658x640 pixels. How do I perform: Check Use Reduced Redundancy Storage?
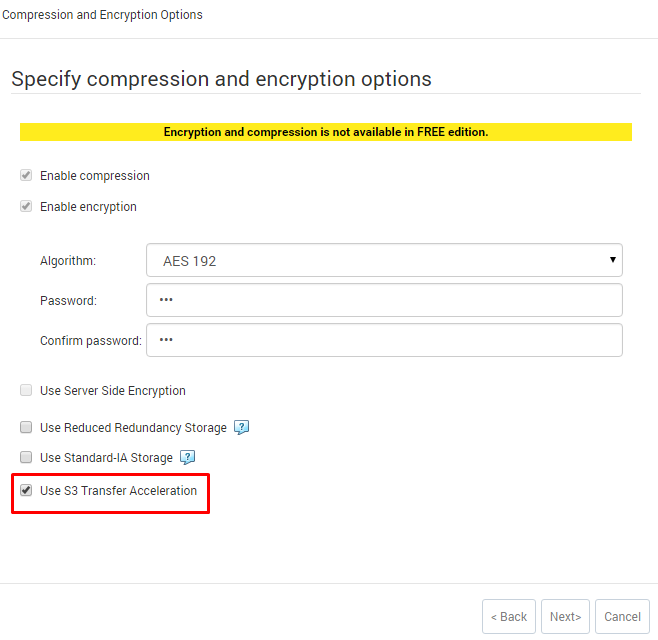click(x=26, y=427)
